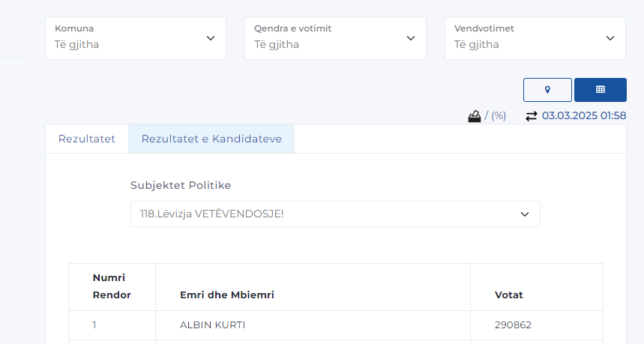
Task: Select the Rezultatet e Kandidateve tab
Action: tap(211, 139)
